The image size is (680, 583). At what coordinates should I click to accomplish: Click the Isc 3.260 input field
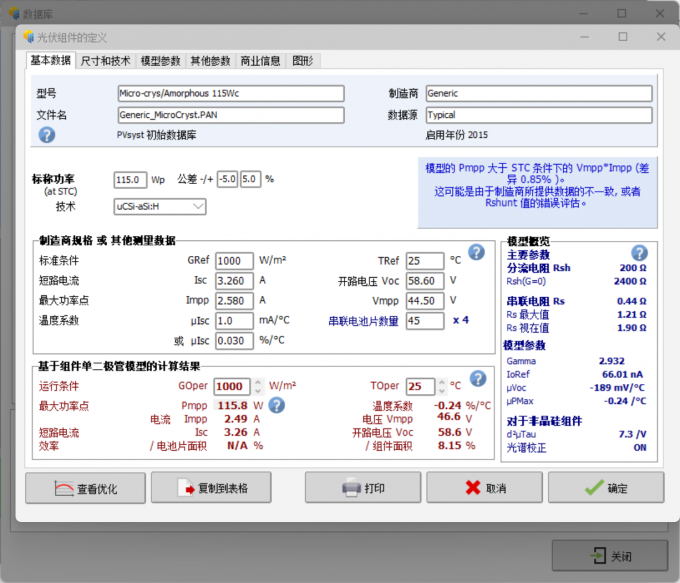click(234, 281)
